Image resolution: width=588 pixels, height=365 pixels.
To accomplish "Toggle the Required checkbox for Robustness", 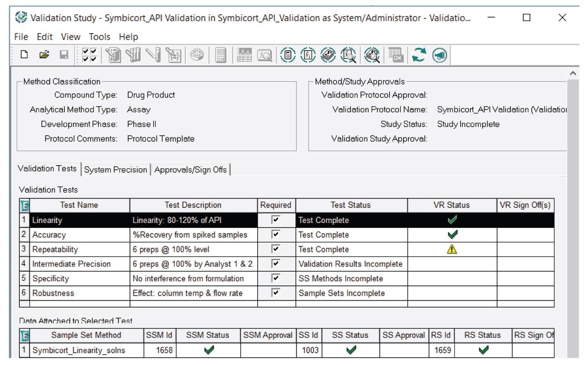I will 276,293.
